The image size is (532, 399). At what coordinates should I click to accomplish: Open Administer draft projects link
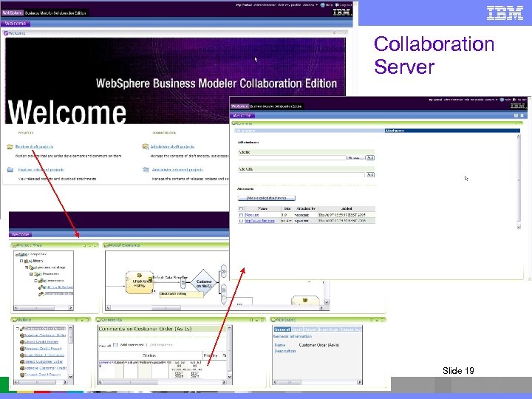[172, 146]
